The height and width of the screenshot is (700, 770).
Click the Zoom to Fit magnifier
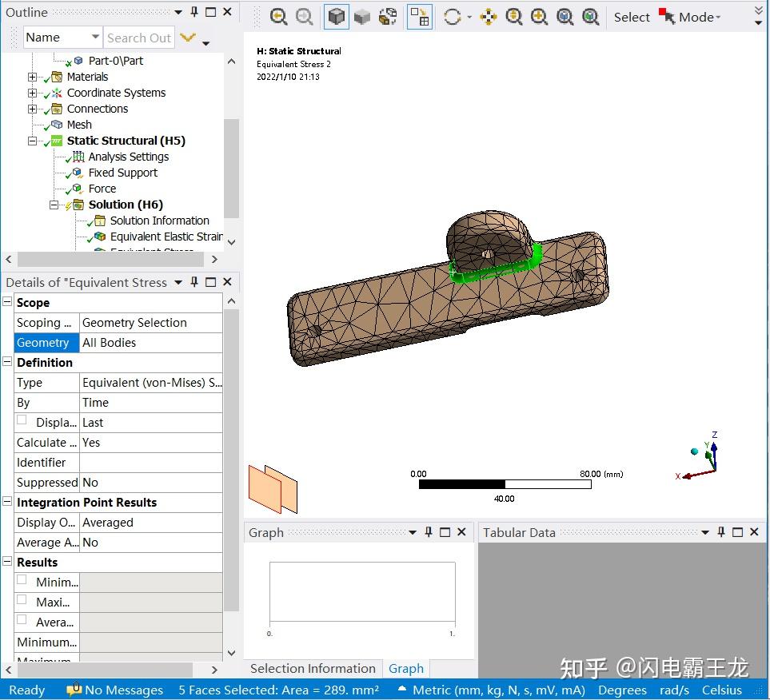click(x=565, y=18)
